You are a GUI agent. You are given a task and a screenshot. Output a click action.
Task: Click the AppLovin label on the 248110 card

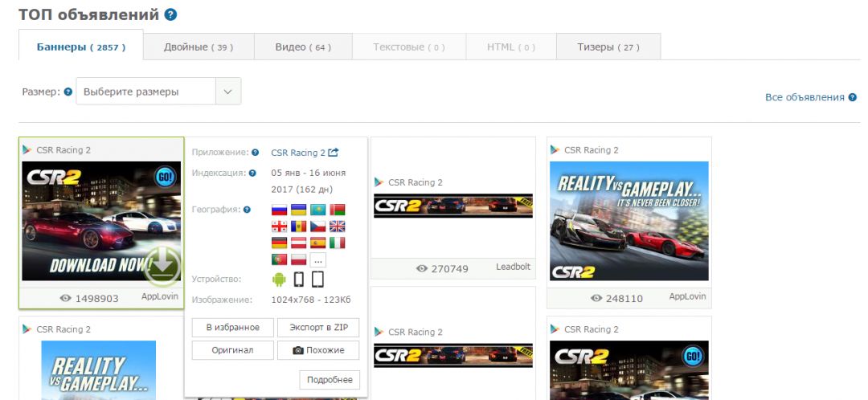687,296
